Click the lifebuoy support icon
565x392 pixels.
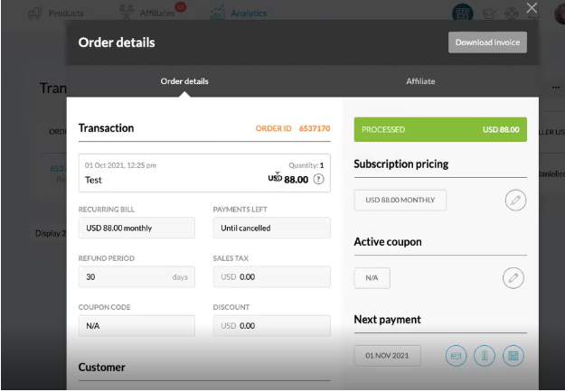pyautogui.click(x=512, y=14)
